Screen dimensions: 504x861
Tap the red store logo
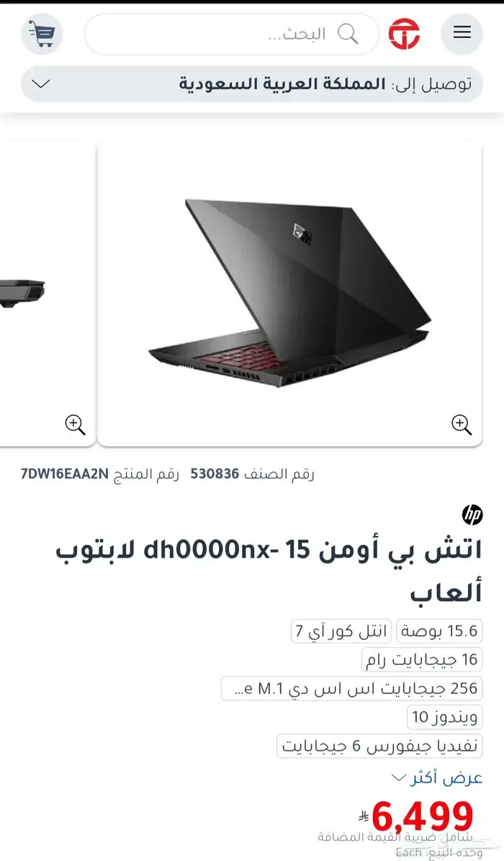[405, 33]
